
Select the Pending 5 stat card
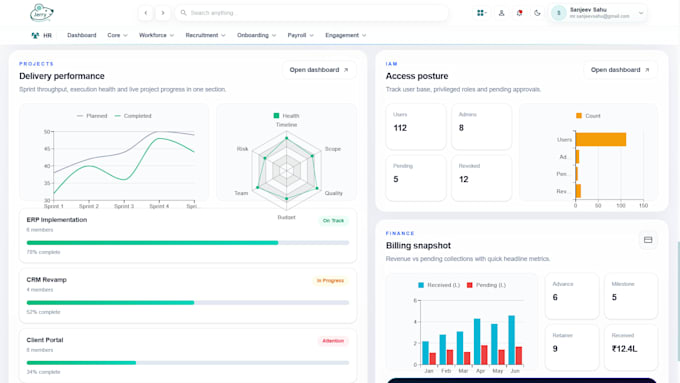416,178
